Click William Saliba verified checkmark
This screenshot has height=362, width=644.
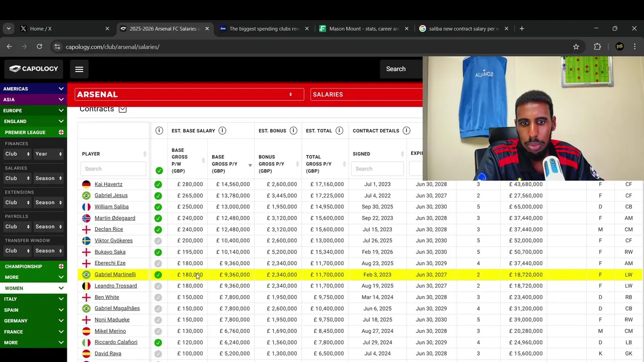tap(158, 207)
